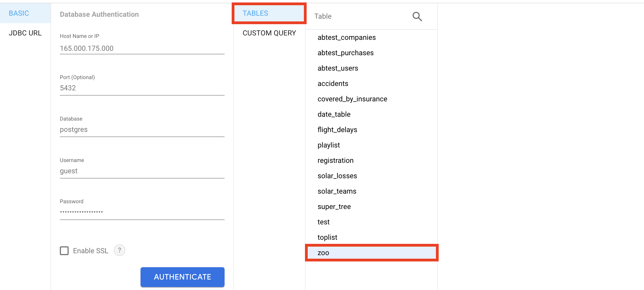Focus the Port input field
The height and width of the screenshot is (290, 644).
tap(142, 88)
